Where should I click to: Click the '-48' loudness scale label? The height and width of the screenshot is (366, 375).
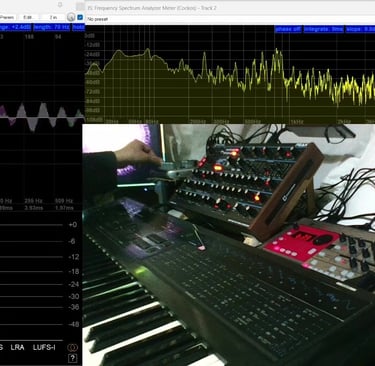click(74, 324)
